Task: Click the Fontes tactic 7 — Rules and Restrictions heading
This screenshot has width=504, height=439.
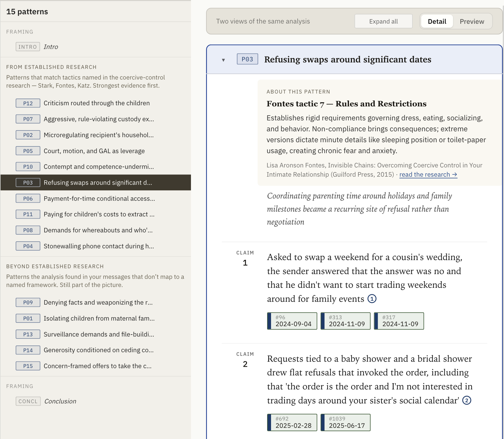Action: click(346, 104)
